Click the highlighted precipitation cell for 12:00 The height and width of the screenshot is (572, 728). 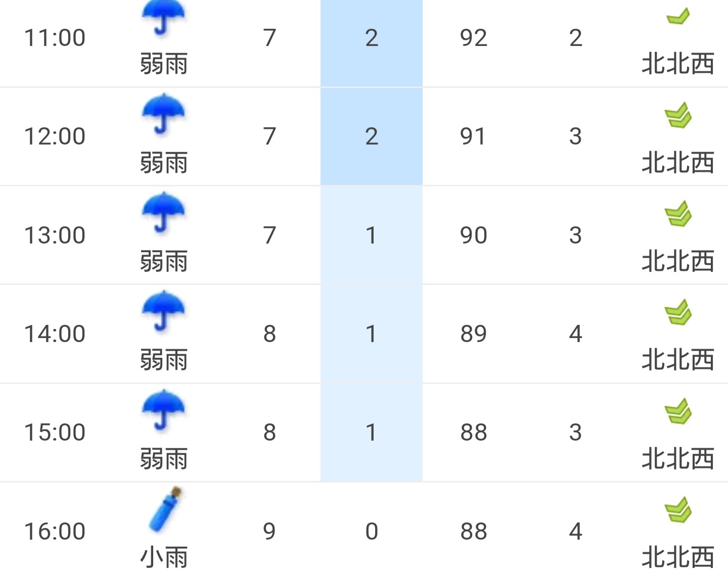click(372, 136)
